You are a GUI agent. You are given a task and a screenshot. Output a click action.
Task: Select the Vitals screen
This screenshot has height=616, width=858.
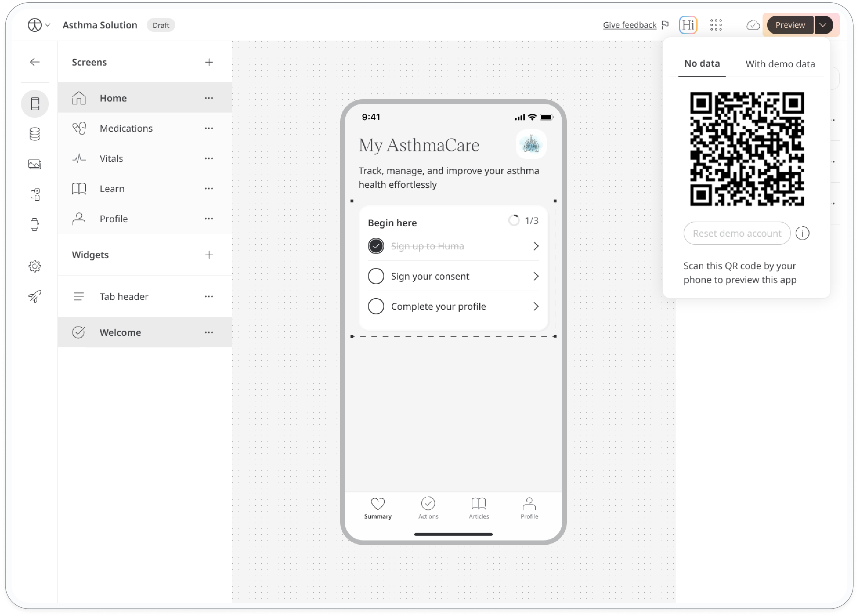(x=145, y=158)
